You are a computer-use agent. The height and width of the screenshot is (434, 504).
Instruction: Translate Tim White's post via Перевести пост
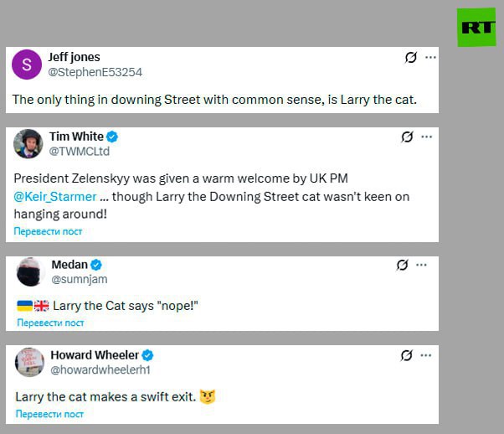pos(48,230)
